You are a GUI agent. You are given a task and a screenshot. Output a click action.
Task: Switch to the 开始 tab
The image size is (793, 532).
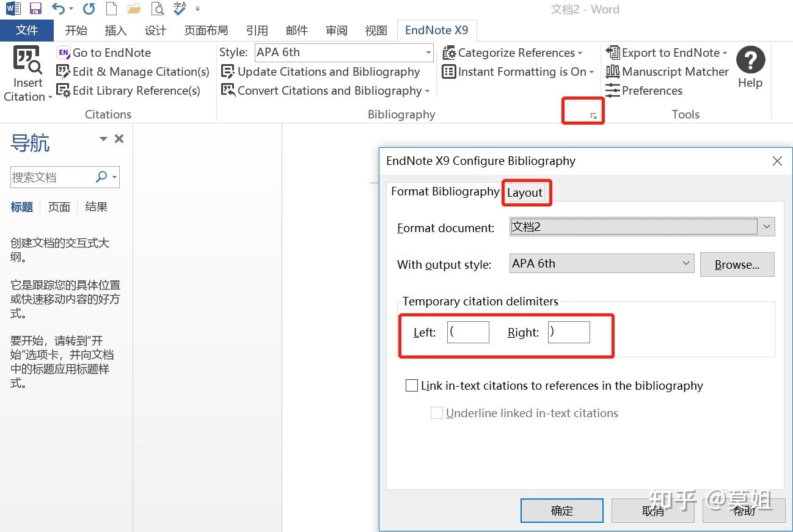(76, 30)
